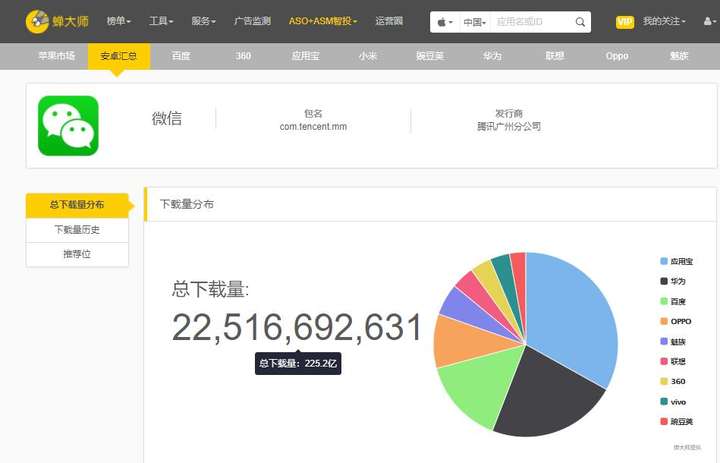Screen dimensions: 720x463
Task: Click the 微信 app name
Action: coord(167,119)
